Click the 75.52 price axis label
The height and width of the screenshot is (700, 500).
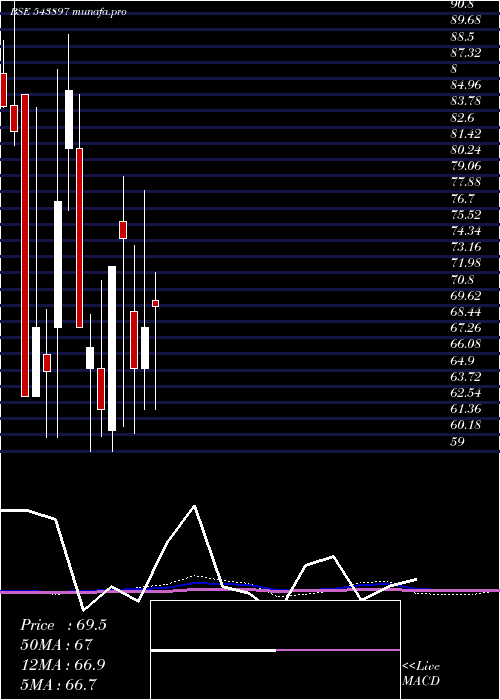pyautogui.click(x=466, y=214)
